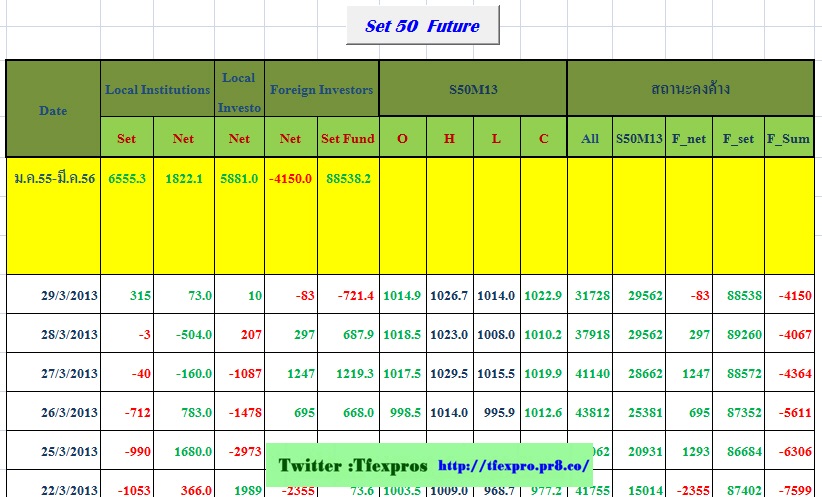Screen dimensions: 822x497
Task: Click the F_set column header
Action: tap(738, 139)
